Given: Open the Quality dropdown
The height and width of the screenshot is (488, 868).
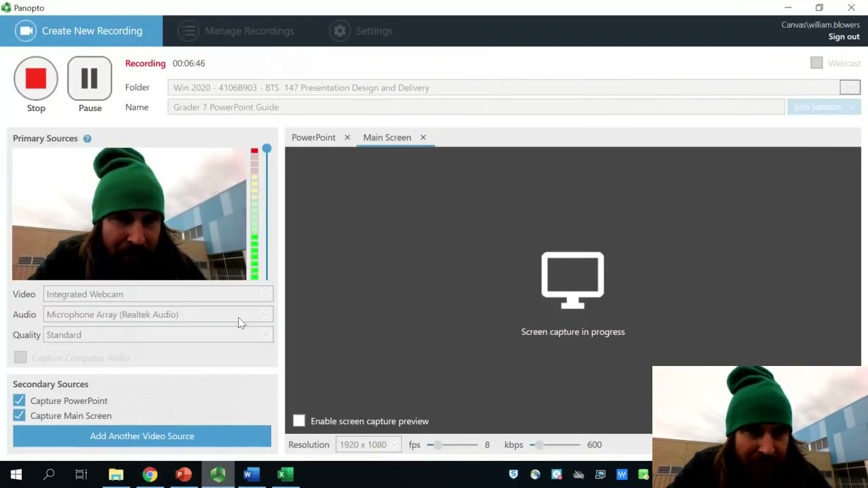Looking at the screenshot, I should coord(158,335).
